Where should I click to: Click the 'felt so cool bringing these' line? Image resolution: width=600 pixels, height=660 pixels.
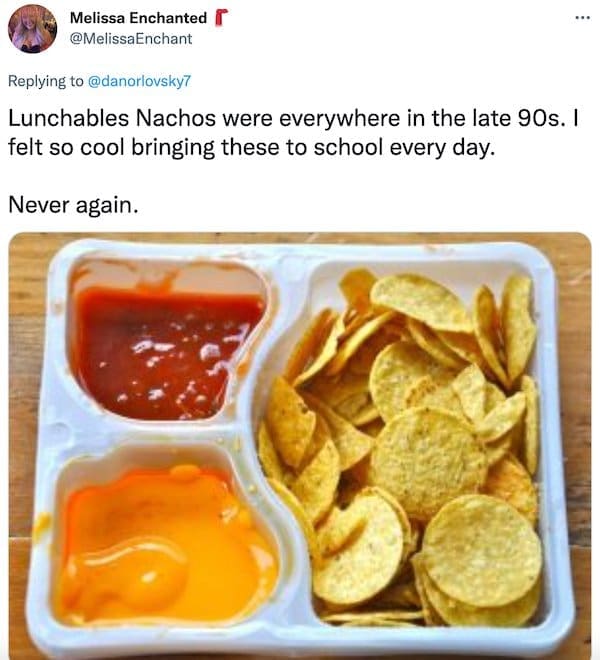pos(144,148)
